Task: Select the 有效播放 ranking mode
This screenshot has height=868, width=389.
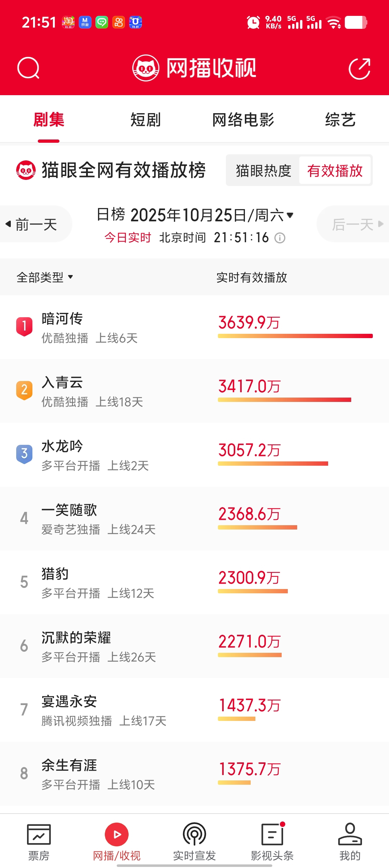Action: click(x=335, y=170)
